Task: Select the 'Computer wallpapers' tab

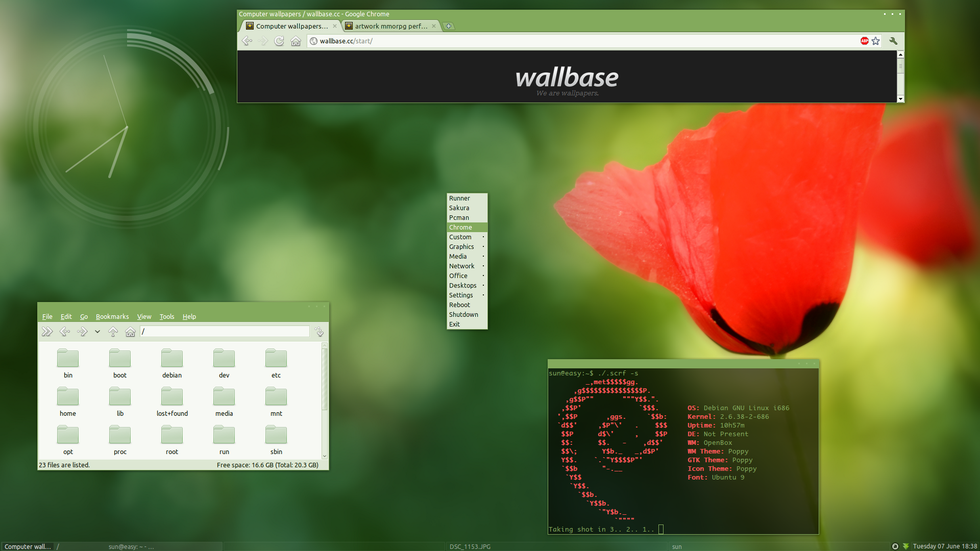Action: (291, 26)
